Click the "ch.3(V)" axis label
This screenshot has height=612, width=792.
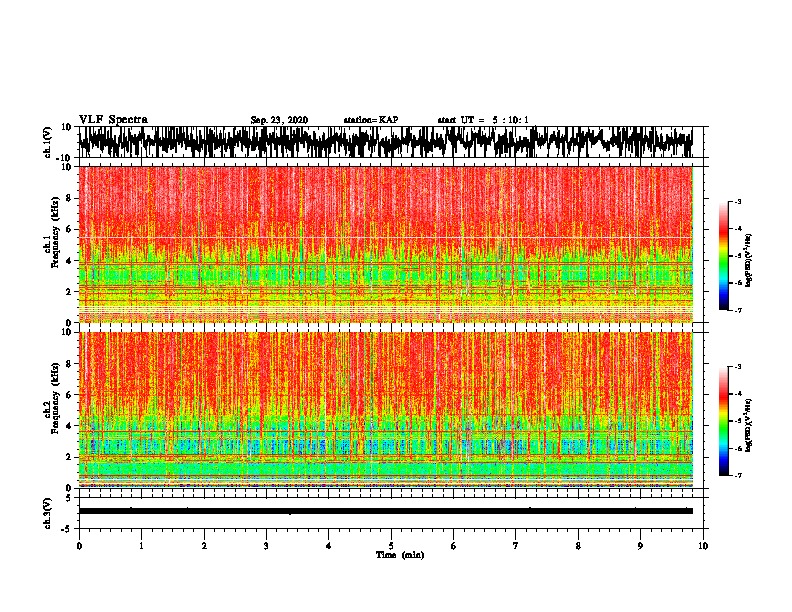[48, 513]
